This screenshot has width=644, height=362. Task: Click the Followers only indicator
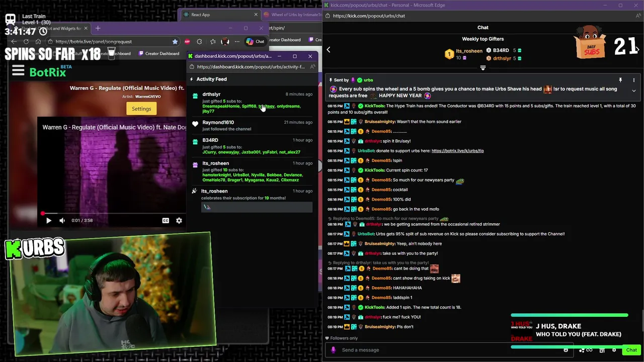pos(342,338)
